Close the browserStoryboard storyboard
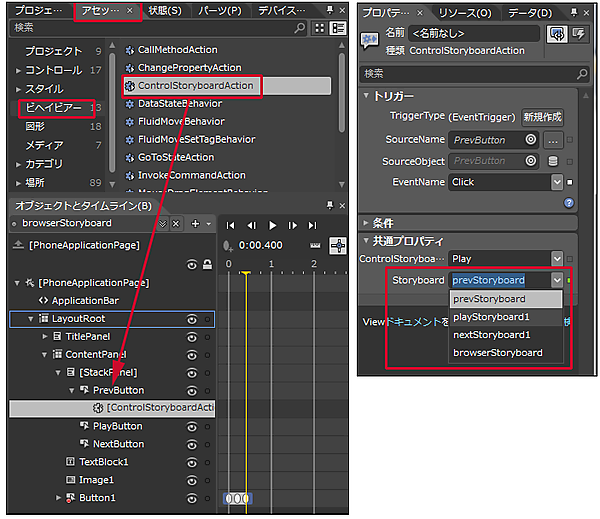 [x=176, y=223]
